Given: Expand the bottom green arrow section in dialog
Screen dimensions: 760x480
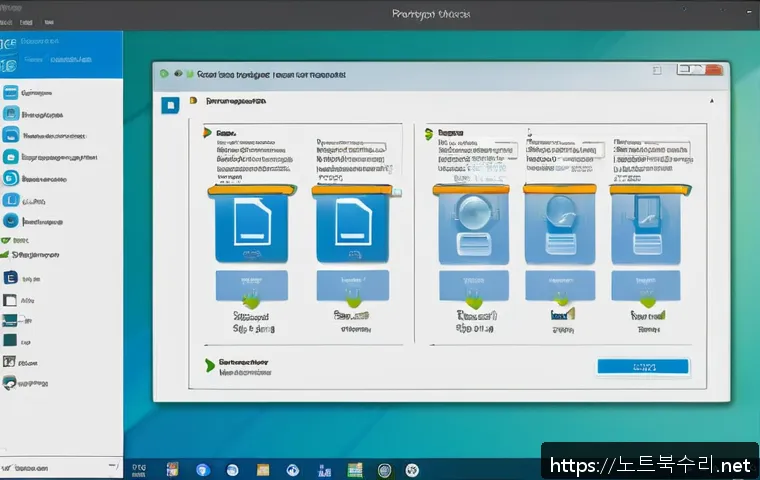Looking at the screenshot, I should pos(210,366).
